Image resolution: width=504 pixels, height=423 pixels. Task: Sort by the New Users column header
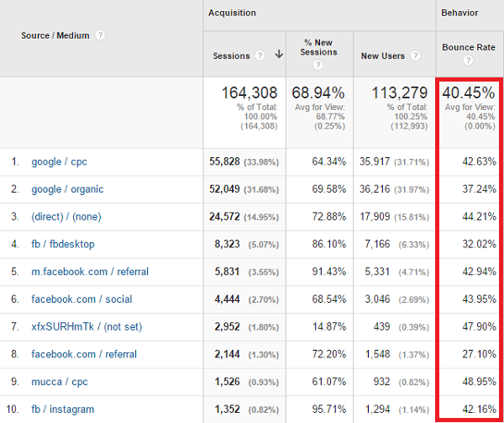(x=383, y=56)
